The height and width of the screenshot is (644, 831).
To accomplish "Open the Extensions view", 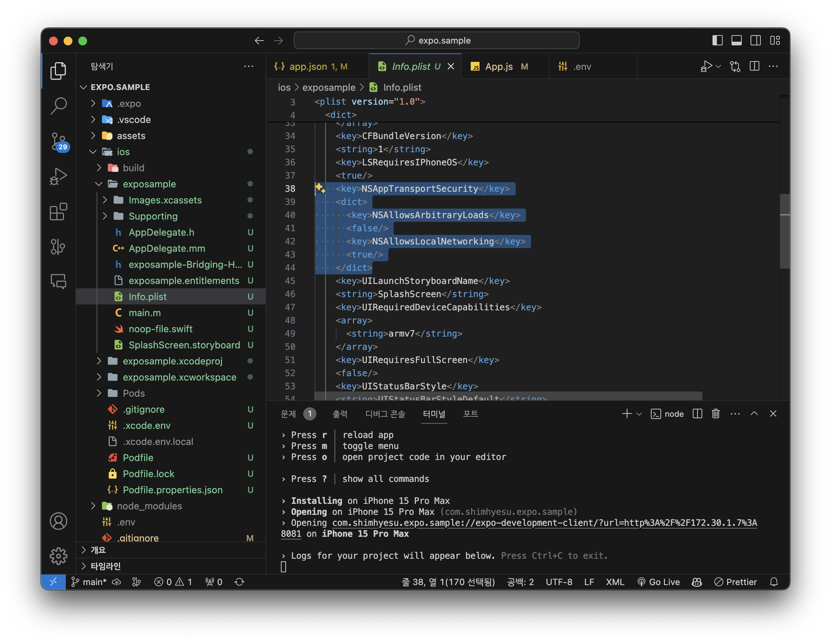I will click(58, 211).
